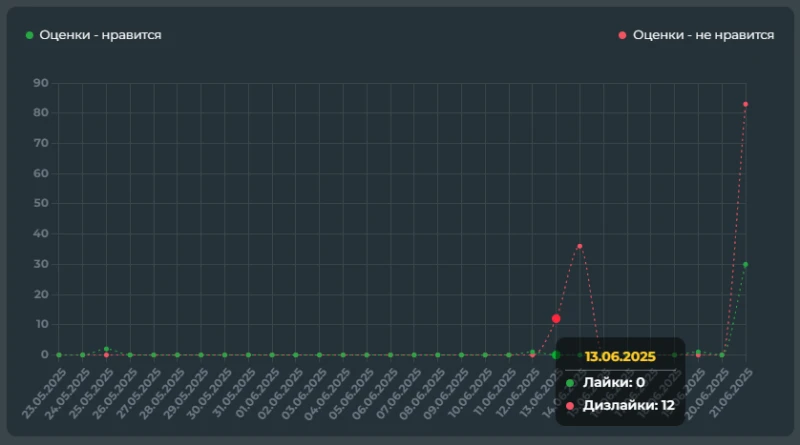Viewport: 800px width, 445px height.
Task: Click the green data point for 11.06.2025
Action: [509, 355]
